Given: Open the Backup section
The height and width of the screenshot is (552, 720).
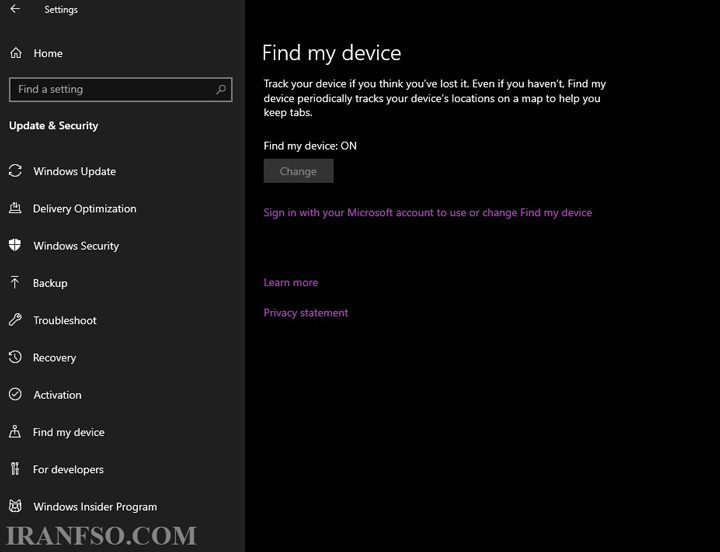Looking at the screenshot, I should point(50,283).
